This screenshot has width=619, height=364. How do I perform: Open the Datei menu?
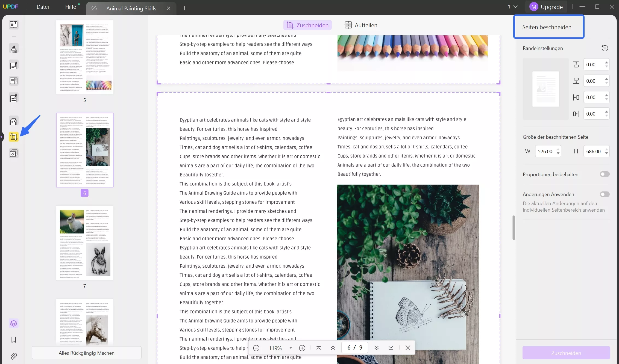tap(43, 7)
